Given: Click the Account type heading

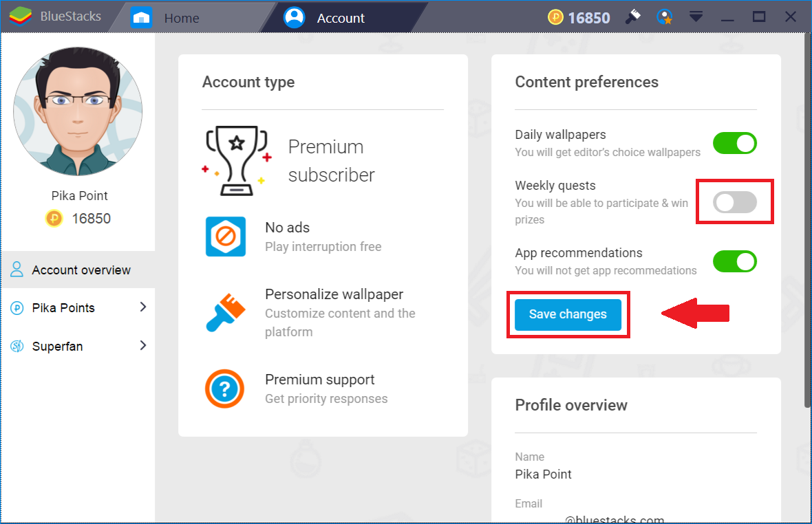Looking at the screenshot, I should pos(248,83).
